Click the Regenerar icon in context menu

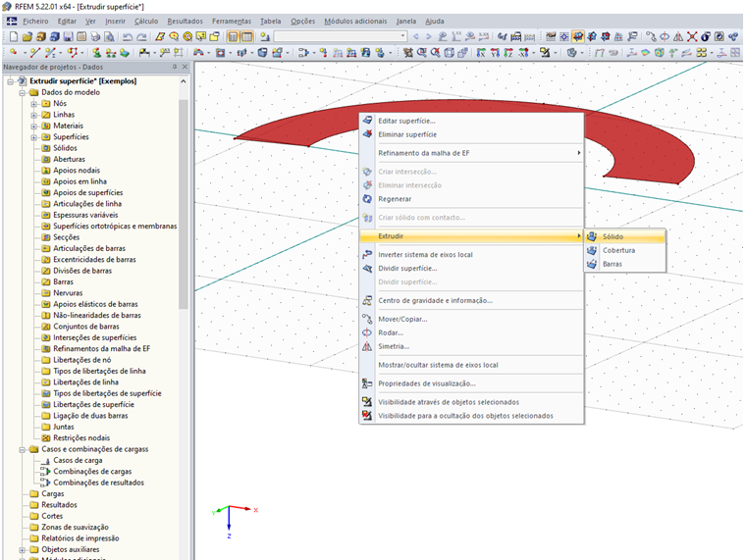367,199
